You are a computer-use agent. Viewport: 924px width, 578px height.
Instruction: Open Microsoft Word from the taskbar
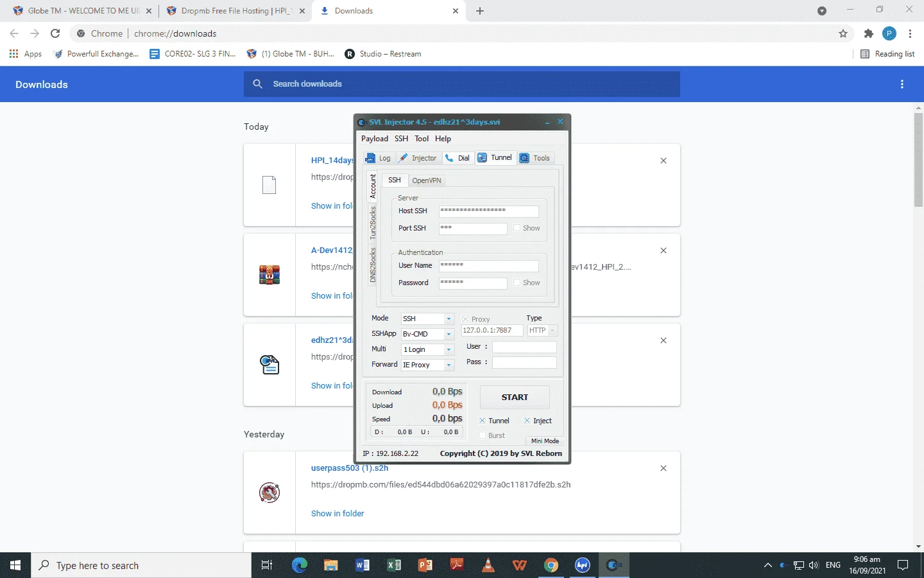[x=363, y=565]
